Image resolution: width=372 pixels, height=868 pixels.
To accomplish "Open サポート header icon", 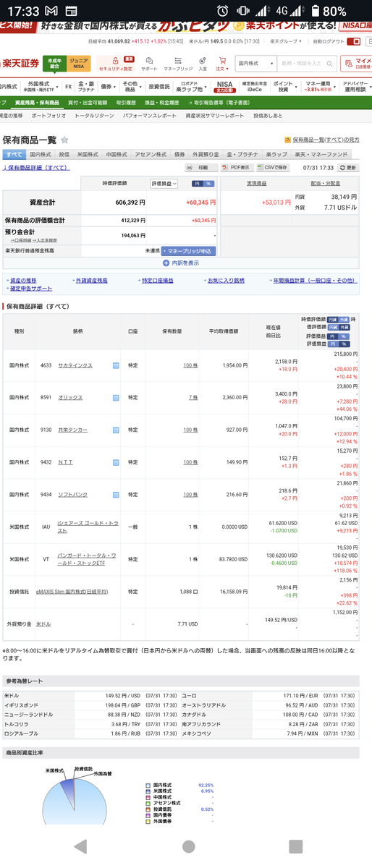I will 149,61.
